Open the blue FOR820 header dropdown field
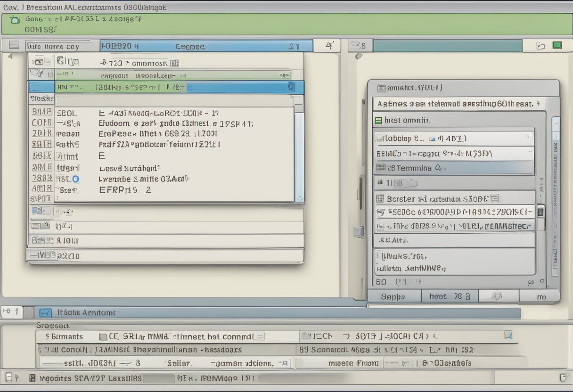 click(x=206, y=46)
